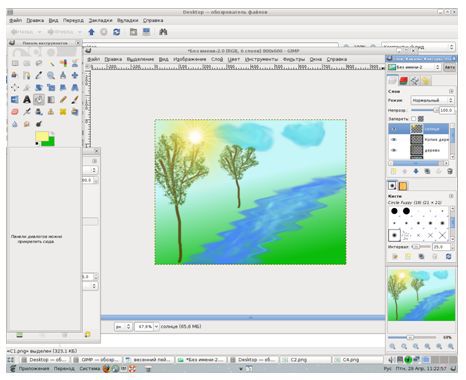Image resolution: width=466 pixels, height=380 pixels.
Task: Go up one folder in file browser
Action: pyautogui.click(x=91, y=32)
